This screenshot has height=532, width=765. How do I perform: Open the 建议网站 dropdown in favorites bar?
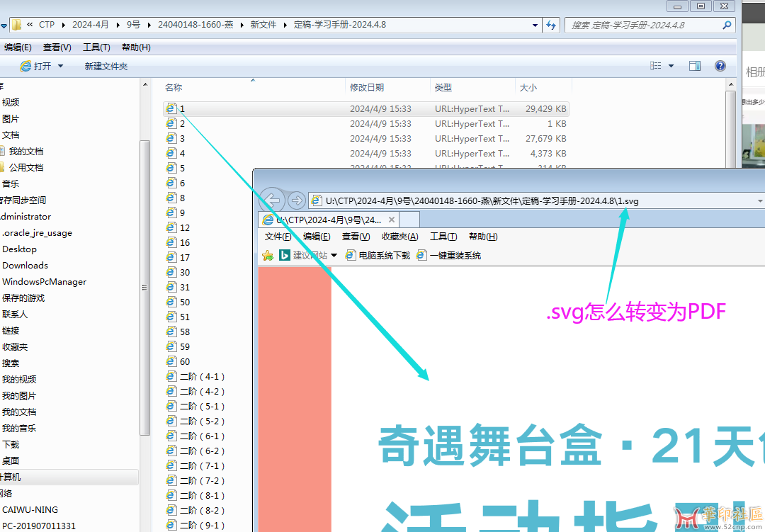point(333,255)
